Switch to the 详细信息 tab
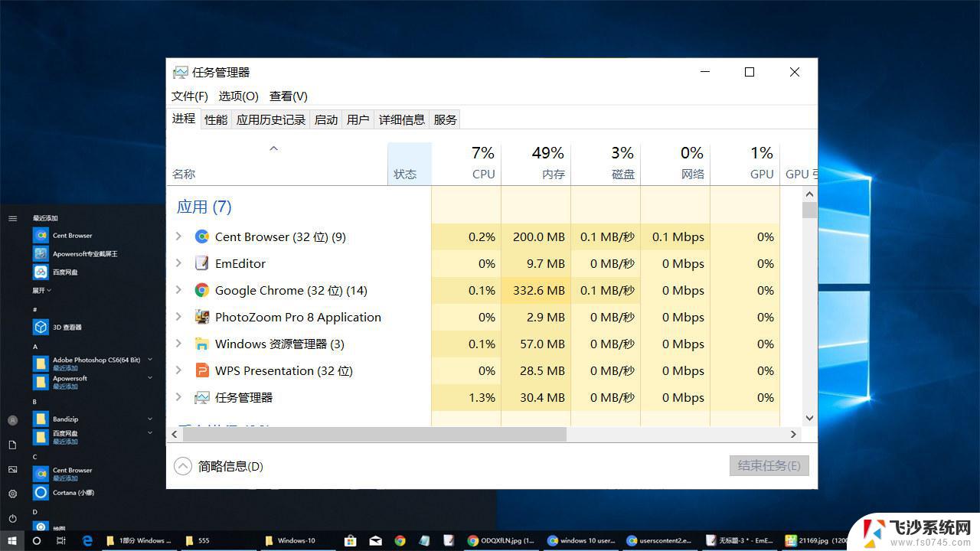 click(x=402, y=119)
